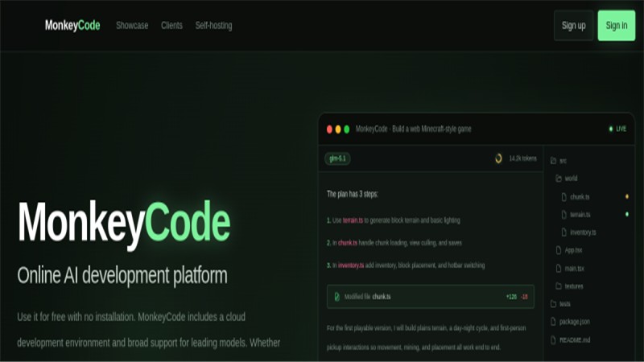644x362 pixels.
Task: Click the yellow window dot in the demo panel
Action: tap(338, 130)
